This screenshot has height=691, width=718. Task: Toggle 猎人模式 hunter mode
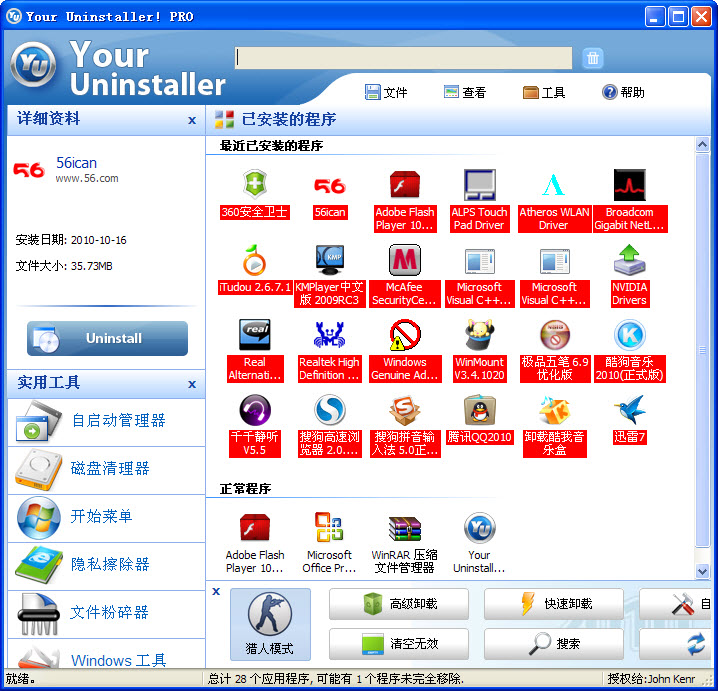point(270,624)
